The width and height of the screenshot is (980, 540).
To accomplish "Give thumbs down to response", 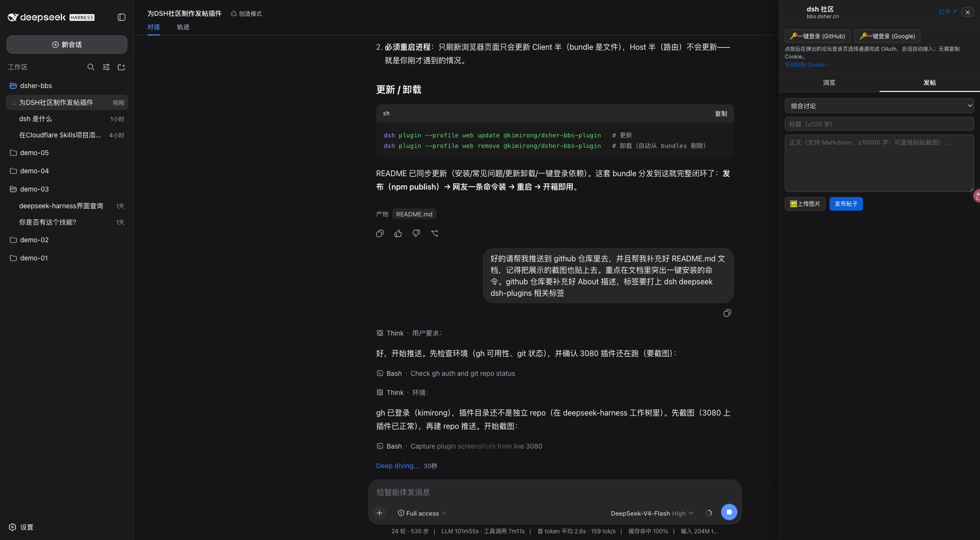I will pyautogui.click(x=416, y=234).
